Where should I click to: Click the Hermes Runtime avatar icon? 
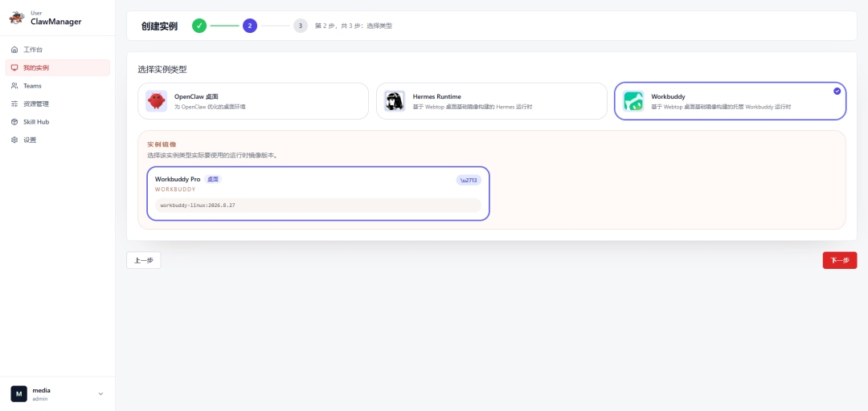[395, 101]
